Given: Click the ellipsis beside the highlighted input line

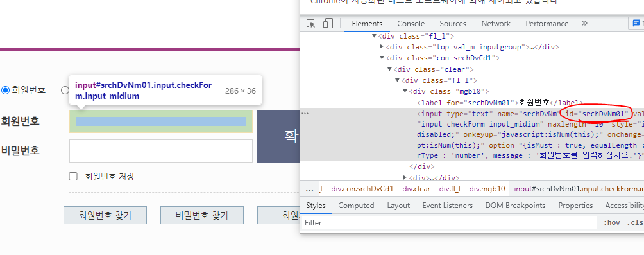Looking at the screenshot, I should (x=305, y=114).
